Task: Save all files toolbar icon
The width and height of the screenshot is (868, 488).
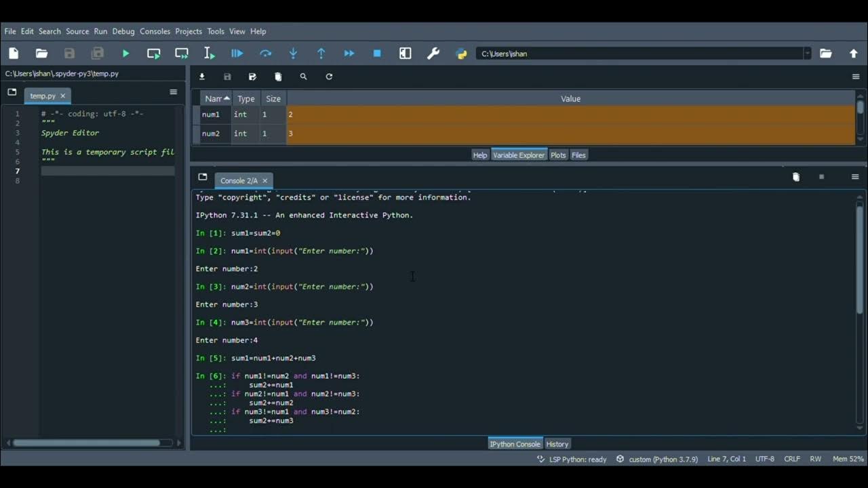Action: 98,54
